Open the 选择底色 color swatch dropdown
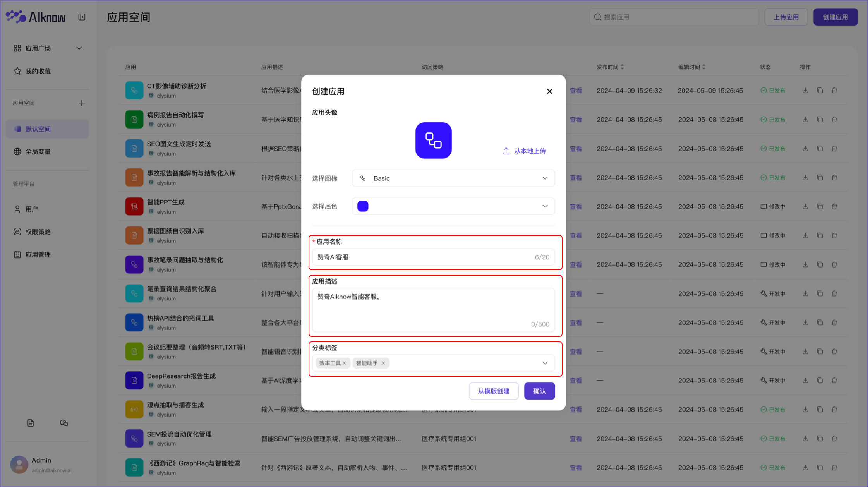The width and height of the screenshot is (868, 487). (453, 206)
